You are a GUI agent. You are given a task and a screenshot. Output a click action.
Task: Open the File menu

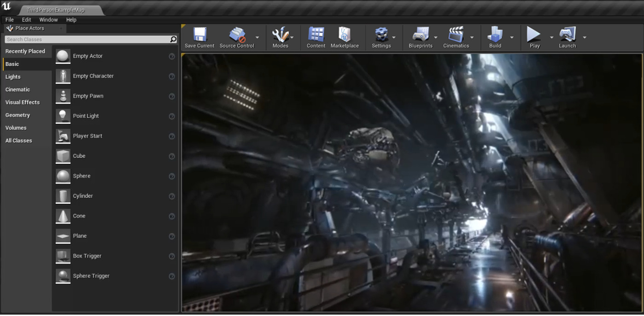pos(10,20)
